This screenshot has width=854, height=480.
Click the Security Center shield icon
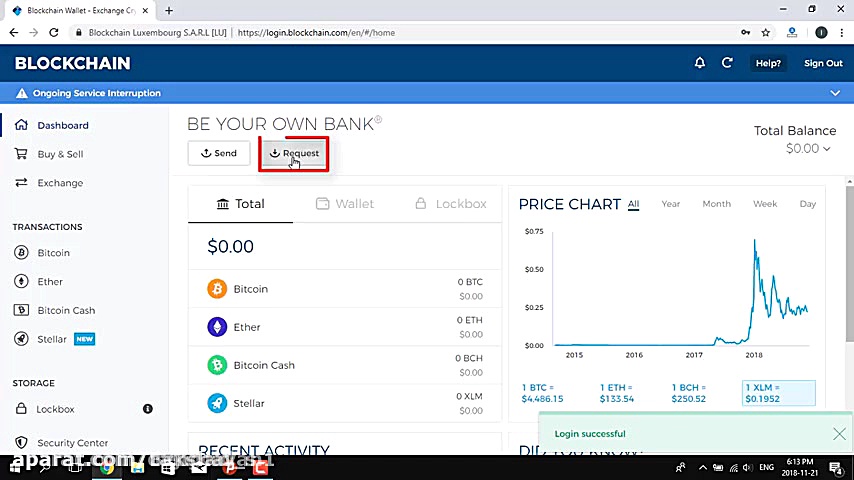point(21,442)
